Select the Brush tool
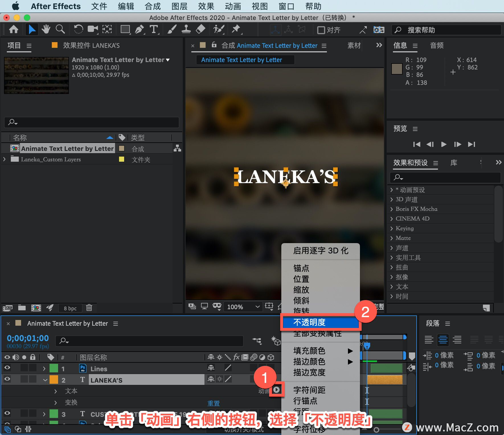 coord(172,29)
